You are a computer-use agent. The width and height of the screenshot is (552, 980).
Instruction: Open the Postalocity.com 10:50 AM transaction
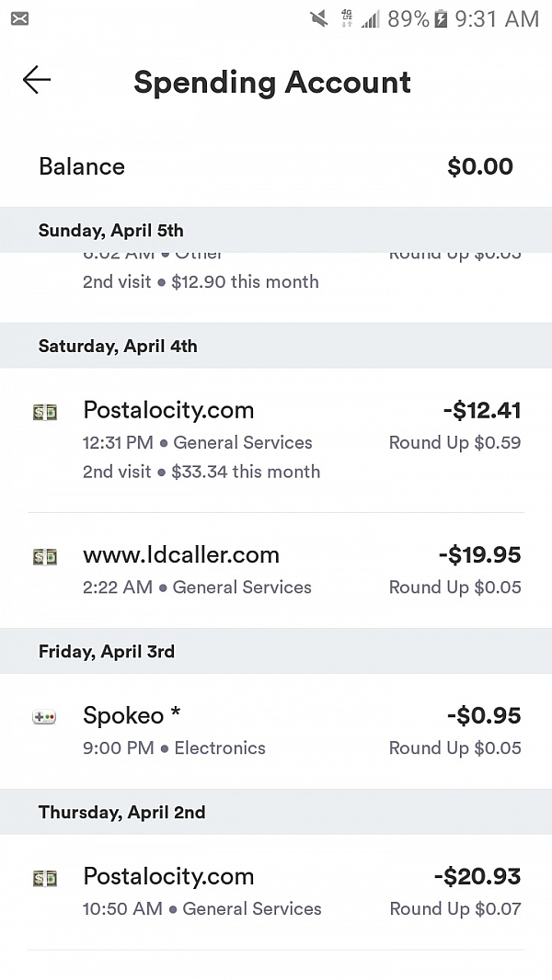coord(276,892)
